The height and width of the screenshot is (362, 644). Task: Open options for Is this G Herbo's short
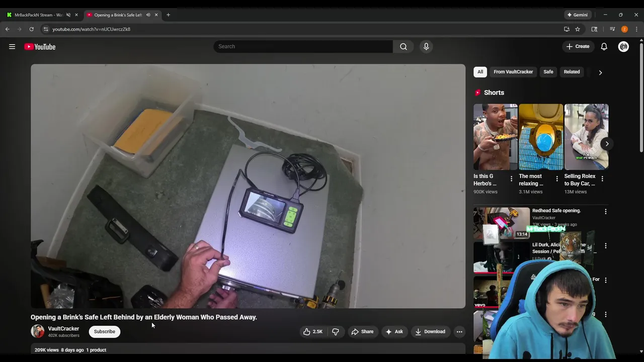tap(511, 178)
